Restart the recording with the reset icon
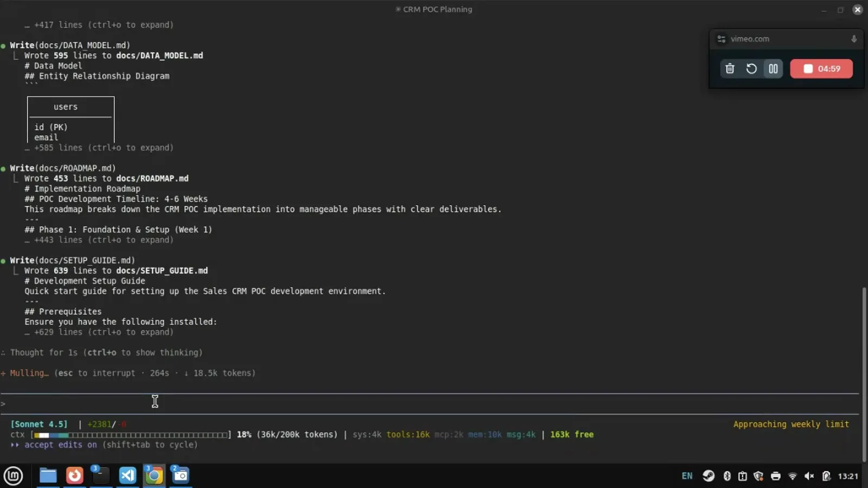Image resolution: width=868 pixels, height=488 pixels. [751, 69]
